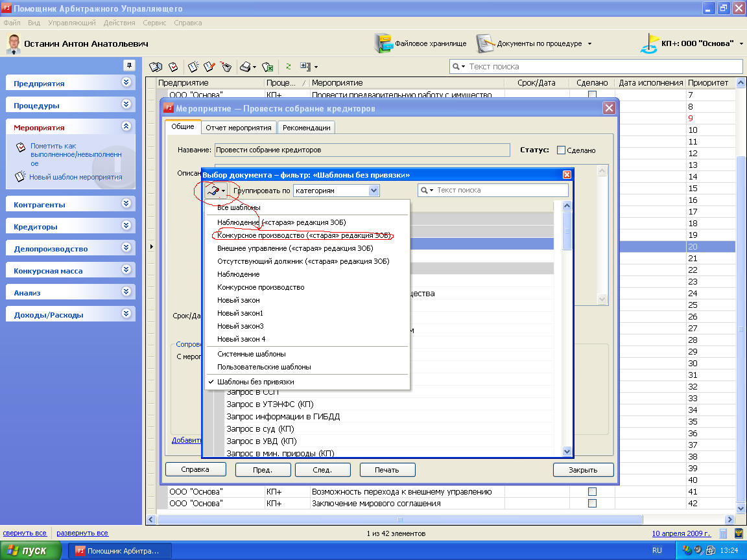Click the Справка button in the dialog
This screenshot has width=747, height=560.
coord(195,469)
